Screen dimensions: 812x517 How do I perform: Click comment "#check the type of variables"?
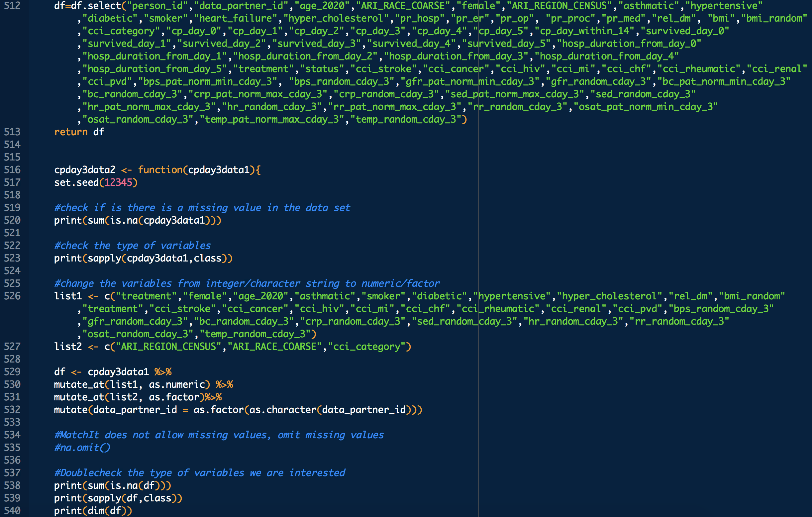132,246
